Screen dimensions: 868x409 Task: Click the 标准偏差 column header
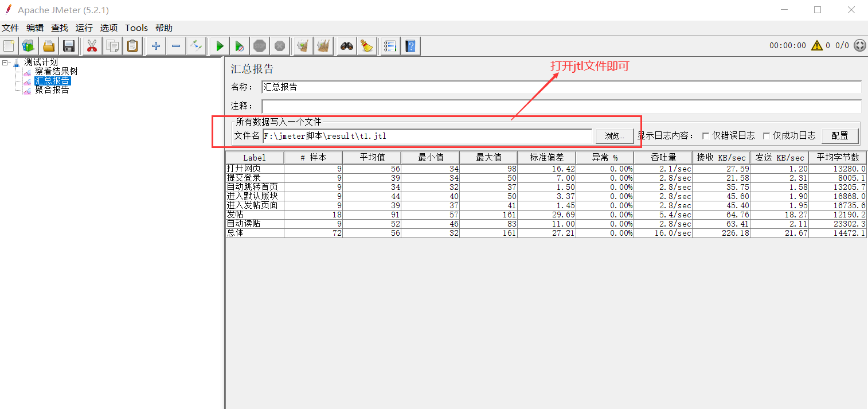(x=547, y=158)
